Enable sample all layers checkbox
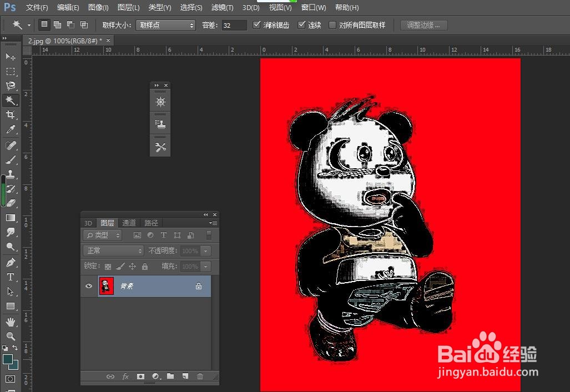Viewport: 570px width, 392px height. [332, 25]
